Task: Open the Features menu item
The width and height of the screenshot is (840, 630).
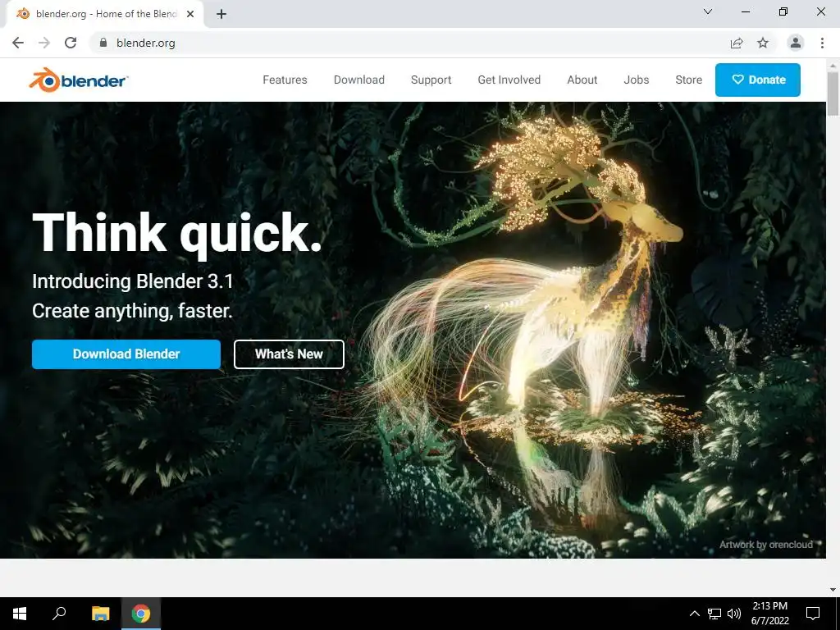Action: [x=285, y=80]
